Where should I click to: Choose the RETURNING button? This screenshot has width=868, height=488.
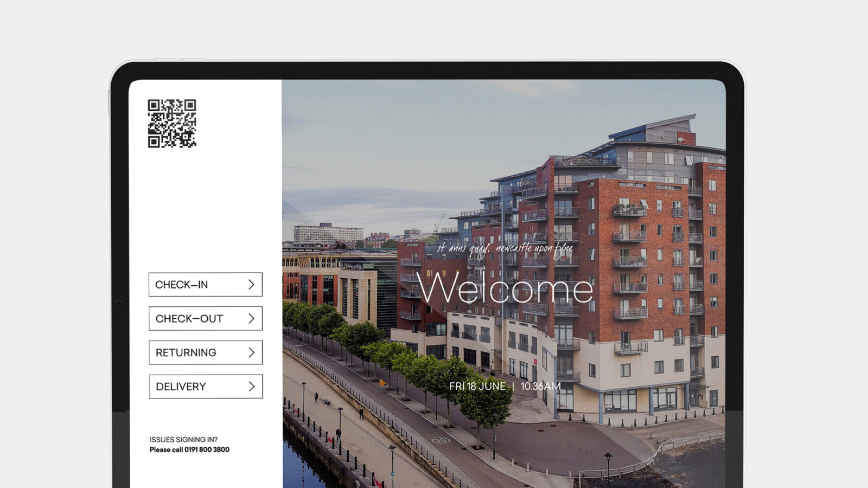coord(206,352)
